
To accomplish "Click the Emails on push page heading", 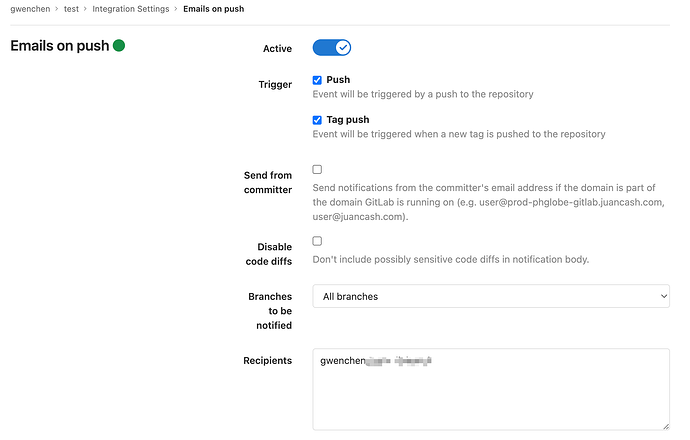I will pos(59,46).
